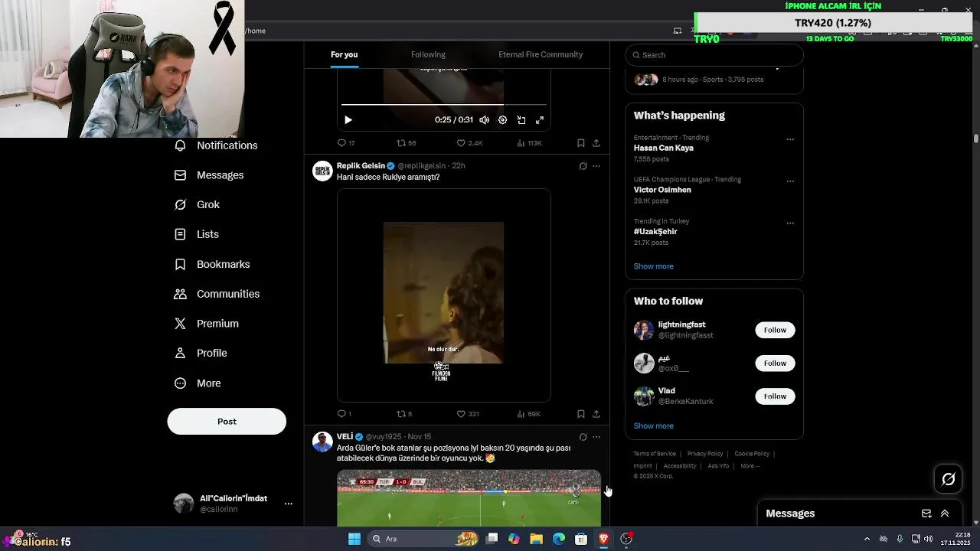Open options for Victor Osimhen trend

[790, 181]
